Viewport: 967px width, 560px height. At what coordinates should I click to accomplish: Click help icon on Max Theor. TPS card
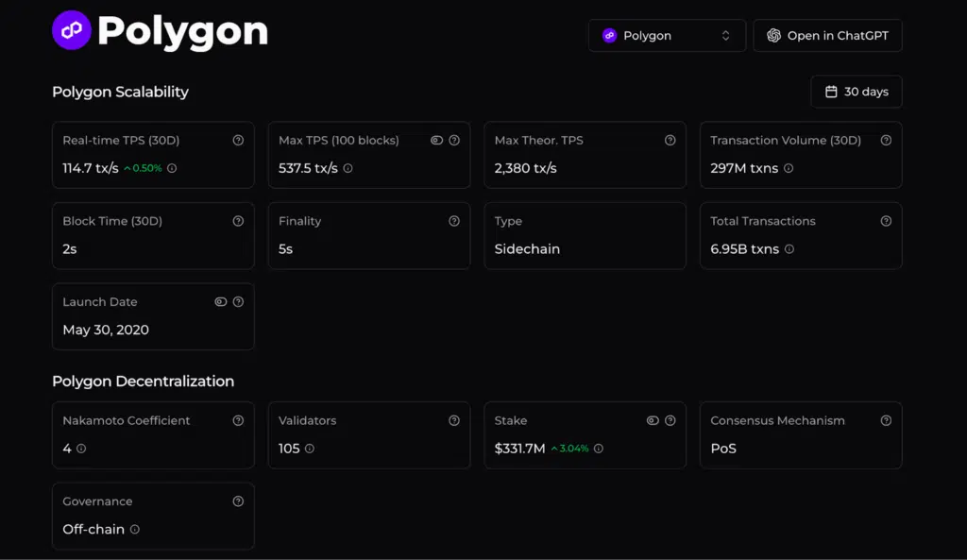[670, 141]
